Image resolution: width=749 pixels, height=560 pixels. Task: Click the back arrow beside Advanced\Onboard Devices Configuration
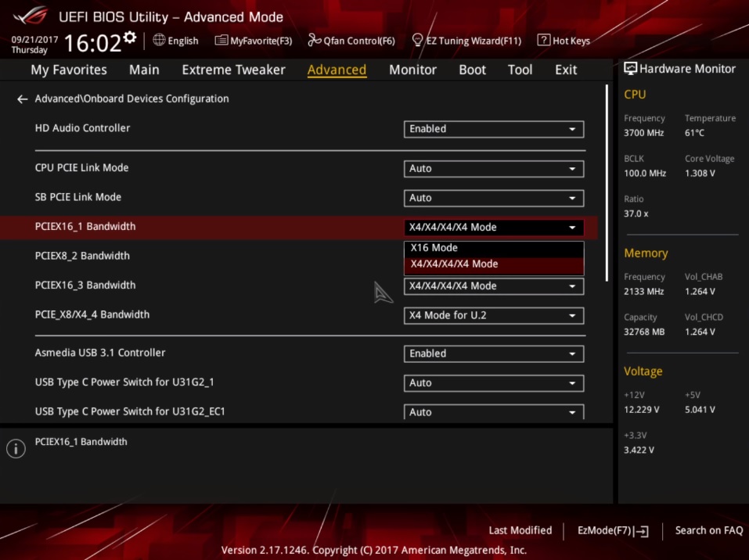tap(22, 99)
